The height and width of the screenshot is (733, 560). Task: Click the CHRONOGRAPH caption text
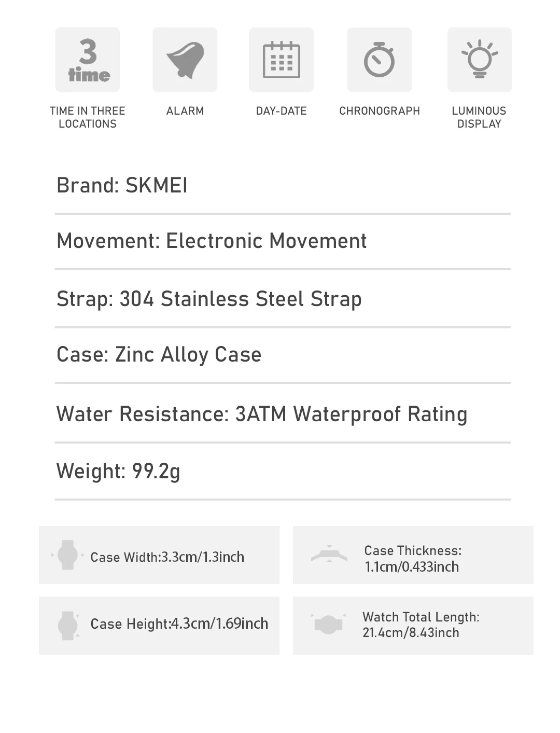(x=380, y=111)
